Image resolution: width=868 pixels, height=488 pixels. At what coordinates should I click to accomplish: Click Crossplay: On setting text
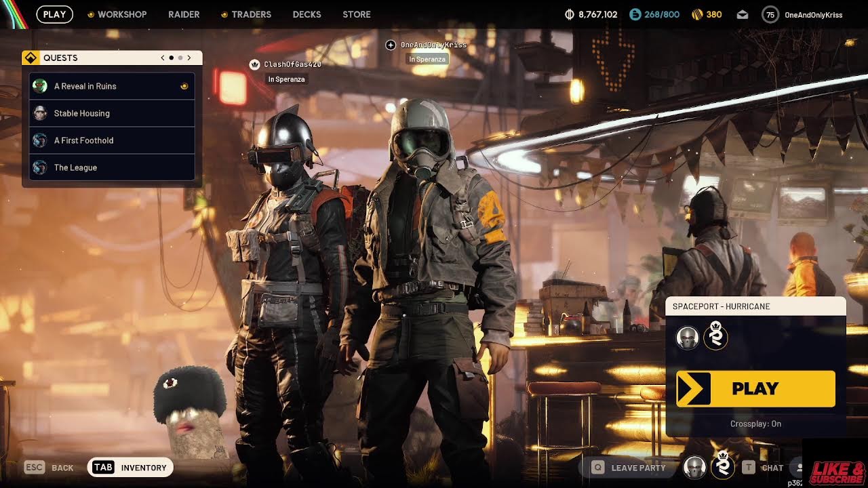pyautogui.click(x=755, y=424)
